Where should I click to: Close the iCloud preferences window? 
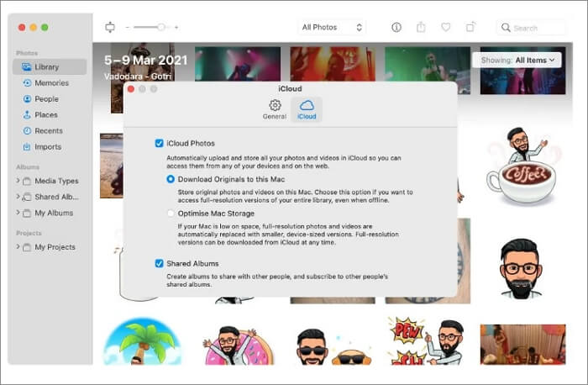131,89
